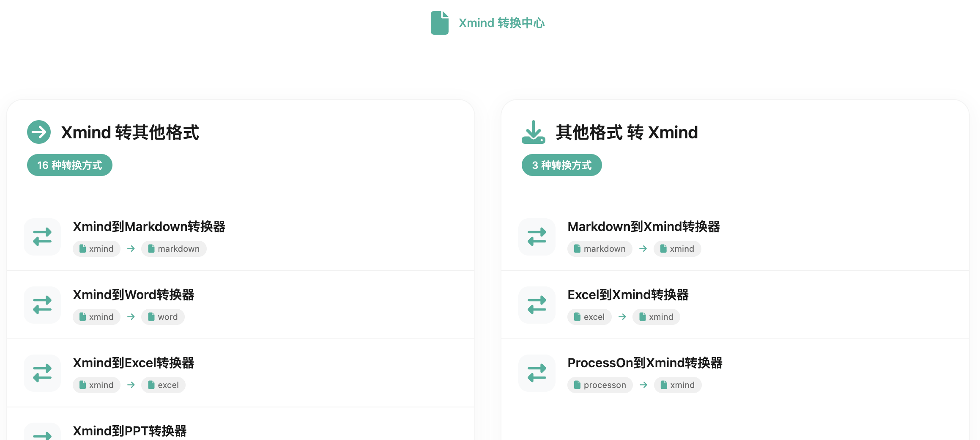Viewport: 980px width, 440px height.
Task: Click the download icon beside 其他格式 转 Xmind
Action: coord(533,132)
